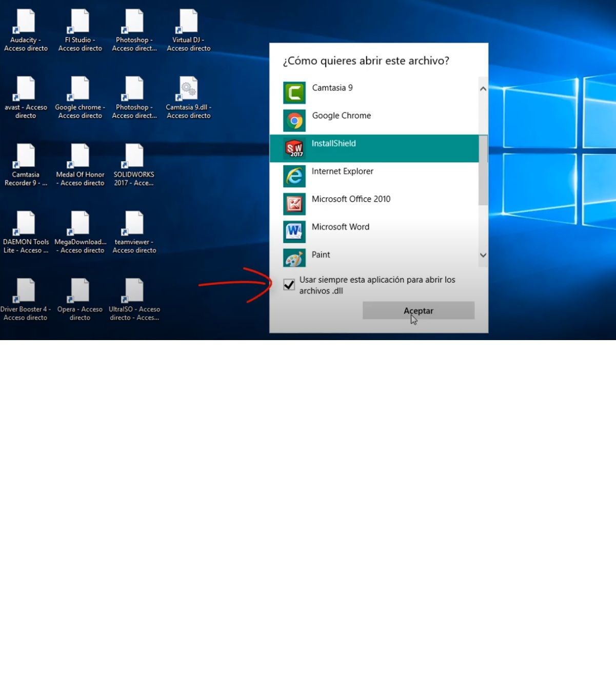
Task: Click the 'Google Chrome' list entry text
Action: point(342,115)
